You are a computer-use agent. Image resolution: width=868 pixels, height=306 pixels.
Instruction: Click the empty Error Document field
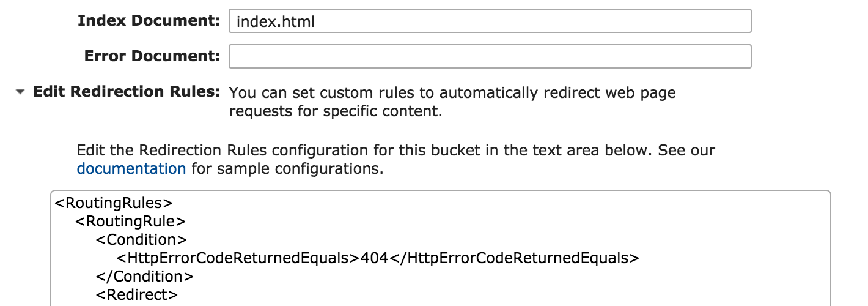coord(490,56)
